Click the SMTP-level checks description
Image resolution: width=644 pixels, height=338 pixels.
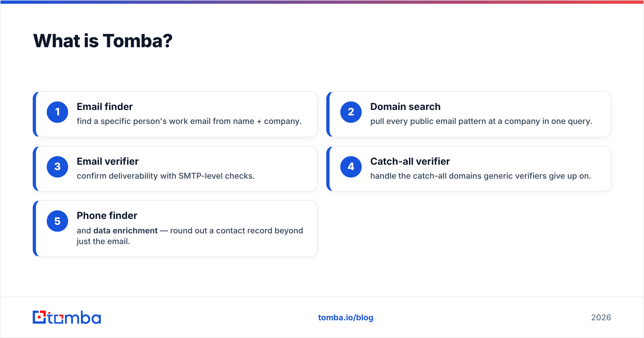[166, 176]
